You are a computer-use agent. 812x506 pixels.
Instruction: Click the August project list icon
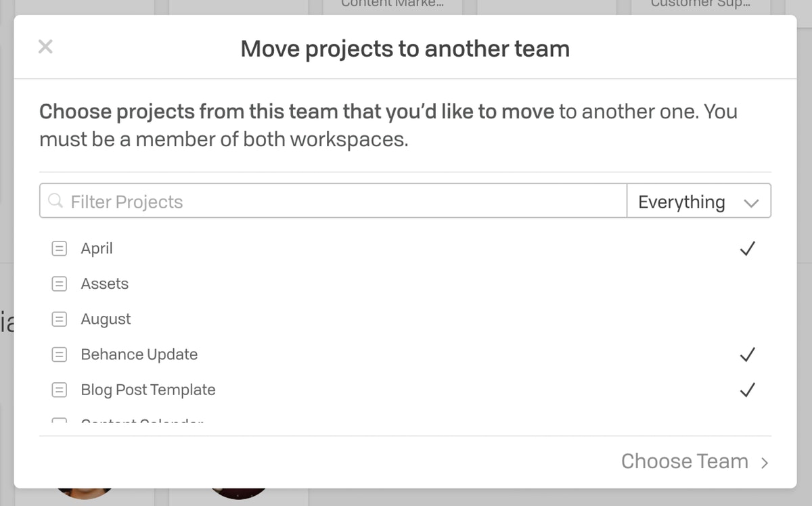[x=60, y=319]
